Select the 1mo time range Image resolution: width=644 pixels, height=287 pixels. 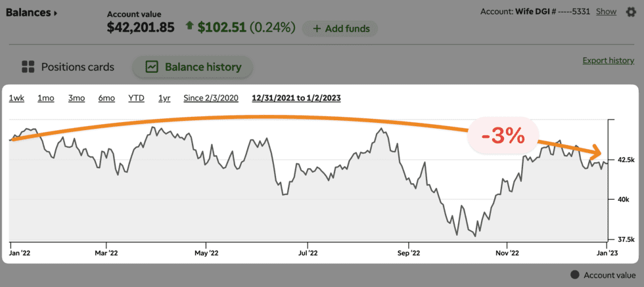(45, 98)
